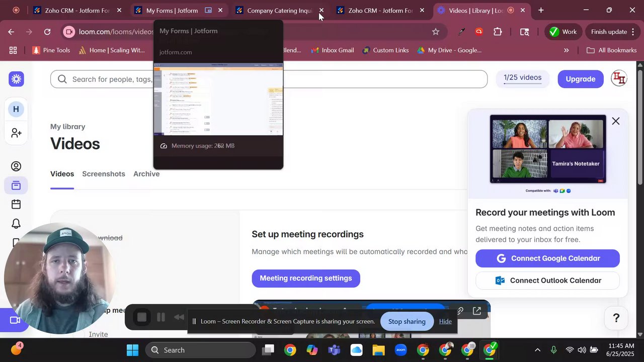644x362 pixels.
Task: Open the help question mark button
Action: click(616, 318)
